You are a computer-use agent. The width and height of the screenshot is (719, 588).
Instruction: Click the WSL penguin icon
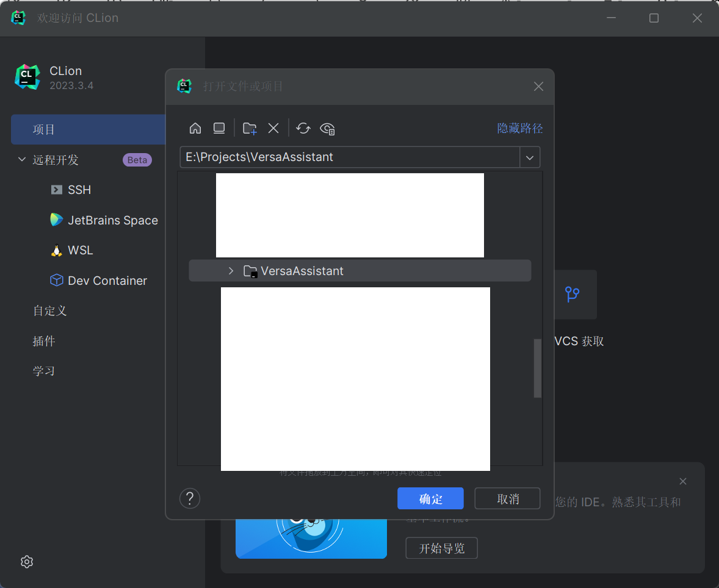(56, 250)
